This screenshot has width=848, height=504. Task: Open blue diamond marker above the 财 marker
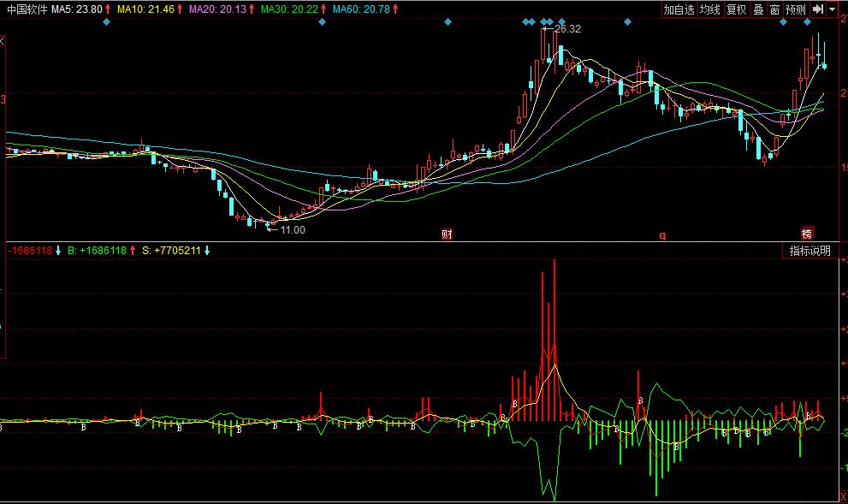click(448, 22)
